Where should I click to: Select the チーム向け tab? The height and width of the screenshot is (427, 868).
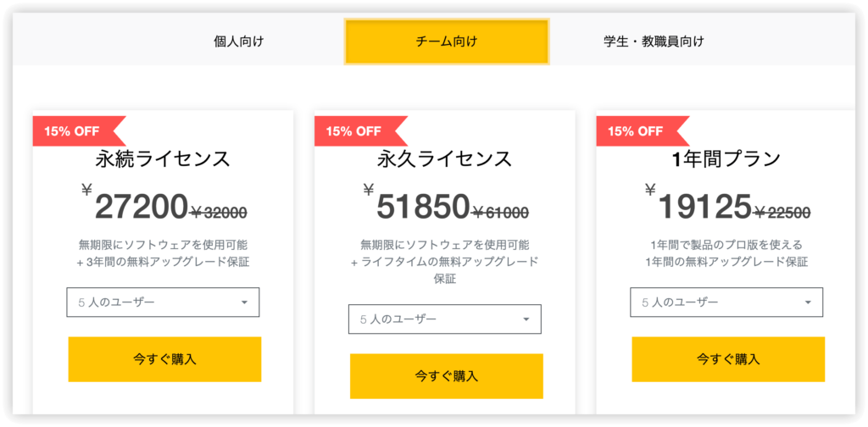pyautogui.click(x=446, y=41)
